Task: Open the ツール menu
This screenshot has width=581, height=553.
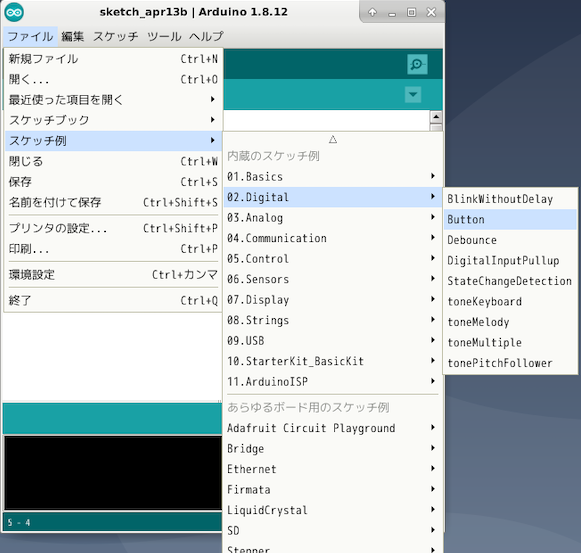Action: click(164, 36)
